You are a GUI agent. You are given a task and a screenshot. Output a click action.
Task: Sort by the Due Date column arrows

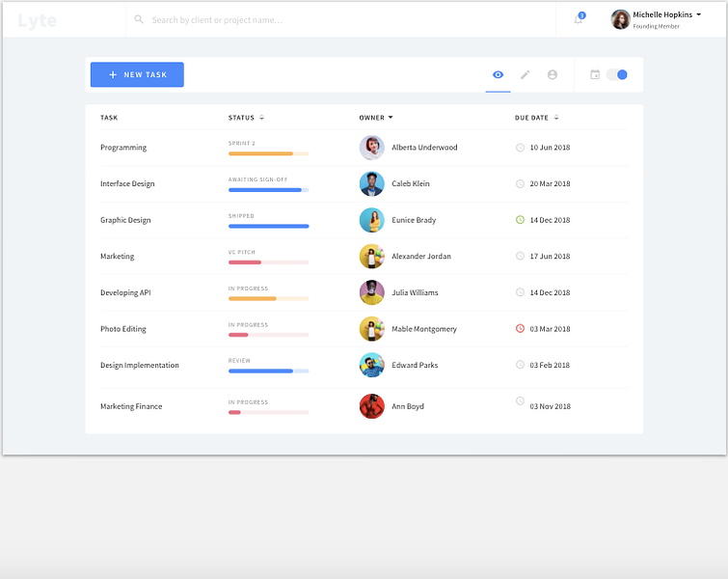[556, 118]
